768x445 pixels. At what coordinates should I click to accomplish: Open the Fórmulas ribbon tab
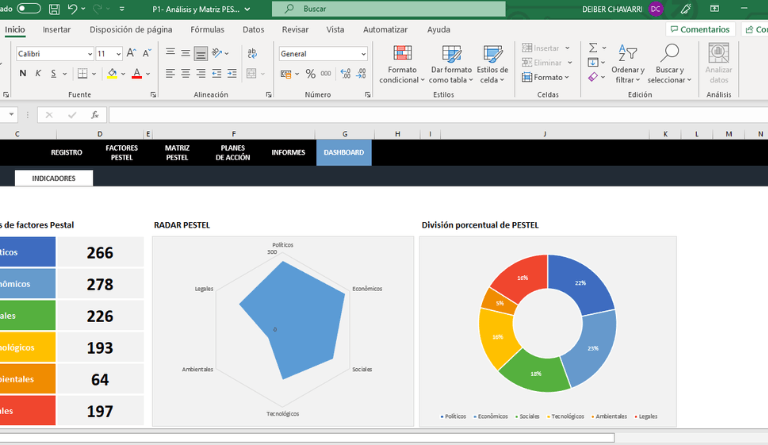[x=207, y=29]
